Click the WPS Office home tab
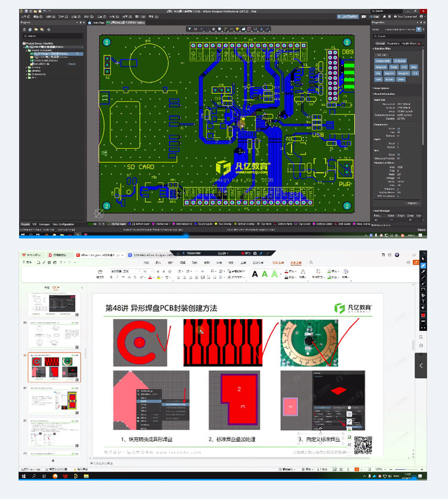This screenshot has height=499, width=448. [x=32, y=255]
